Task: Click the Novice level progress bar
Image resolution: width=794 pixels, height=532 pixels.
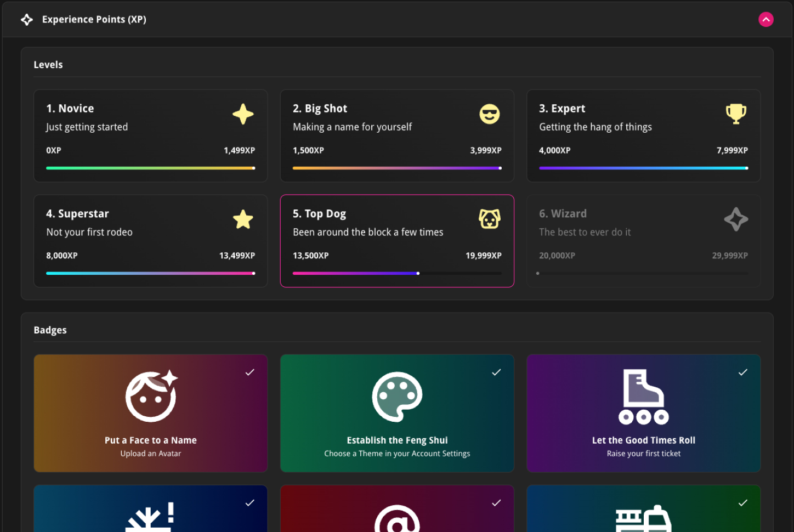Action: point(151,168)
